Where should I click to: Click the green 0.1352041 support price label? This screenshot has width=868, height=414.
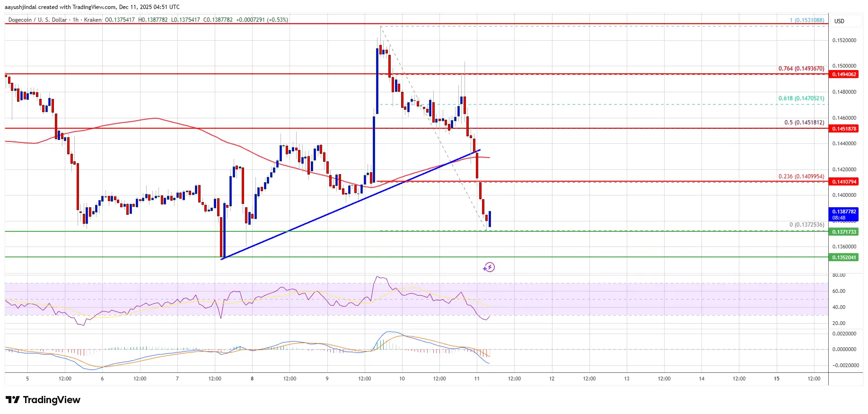tap(844, 257)
